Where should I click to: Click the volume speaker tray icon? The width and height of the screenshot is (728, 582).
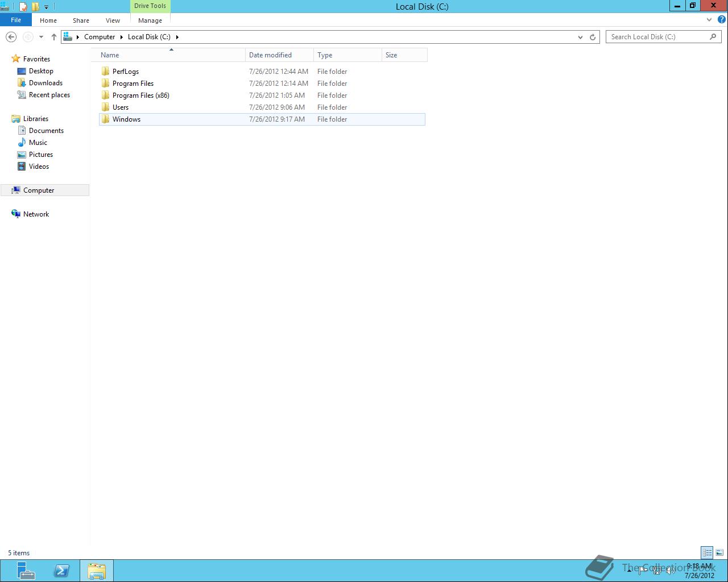coord(671,571)
